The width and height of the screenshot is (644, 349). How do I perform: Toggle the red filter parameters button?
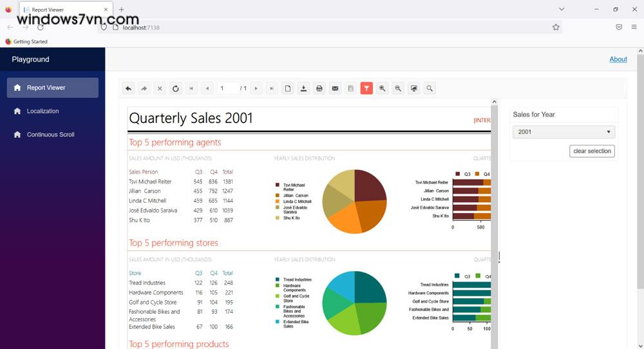366,88
